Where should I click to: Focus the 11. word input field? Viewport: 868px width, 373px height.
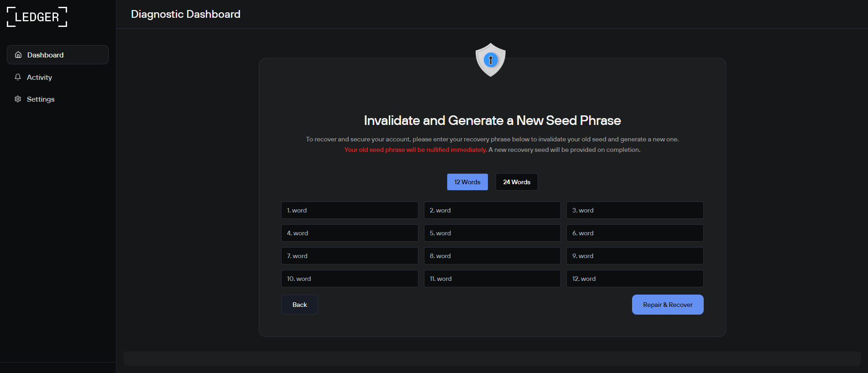[492, 279]
